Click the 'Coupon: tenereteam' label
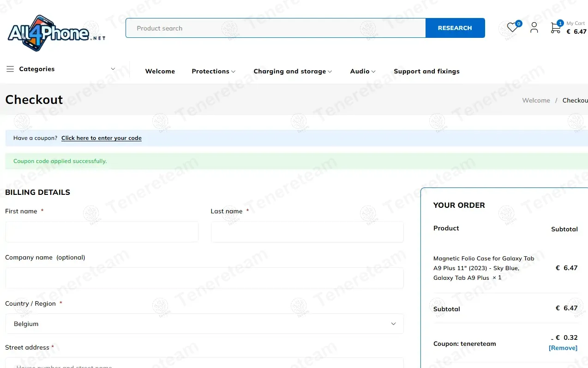 (x=465, y=344)
